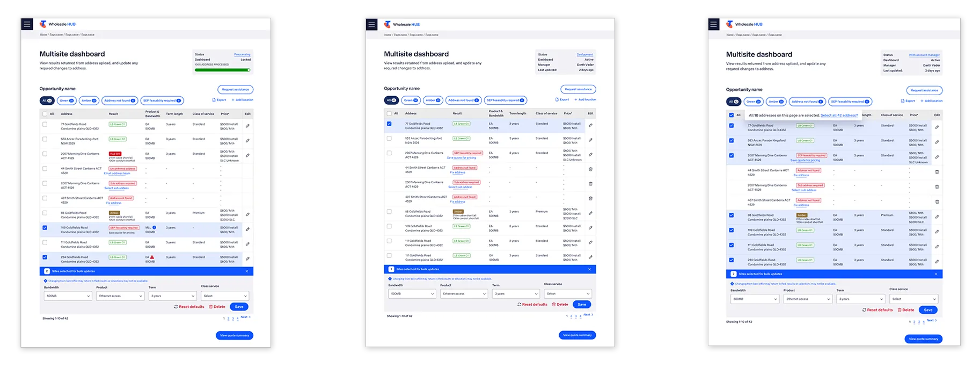Edit 88 Goldfields Road row in middle dashboard
Viewport: 980px width, 367px height.
(590, 213)
